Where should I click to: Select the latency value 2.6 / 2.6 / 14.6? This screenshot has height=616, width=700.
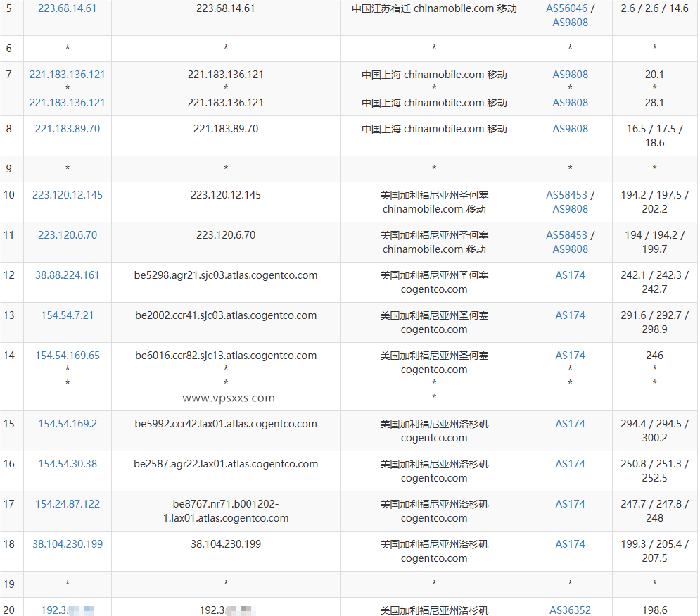(654, 8)
